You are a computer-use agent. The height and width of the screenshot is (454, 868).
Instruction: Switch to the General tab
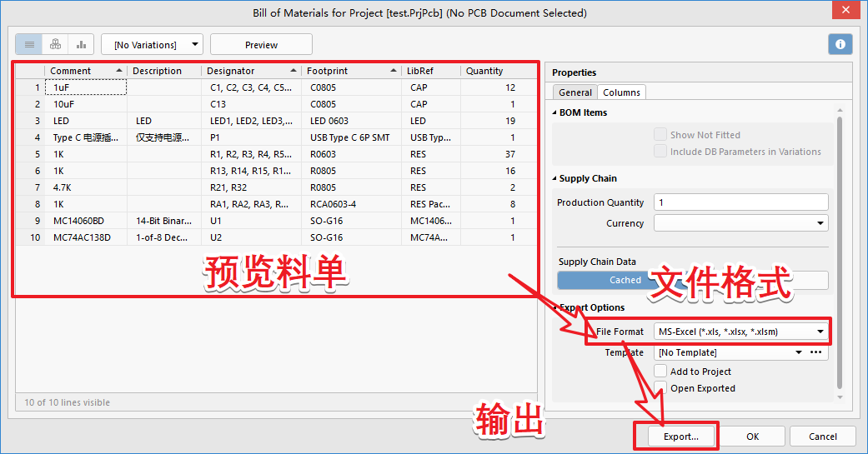[x=575, y=92]
